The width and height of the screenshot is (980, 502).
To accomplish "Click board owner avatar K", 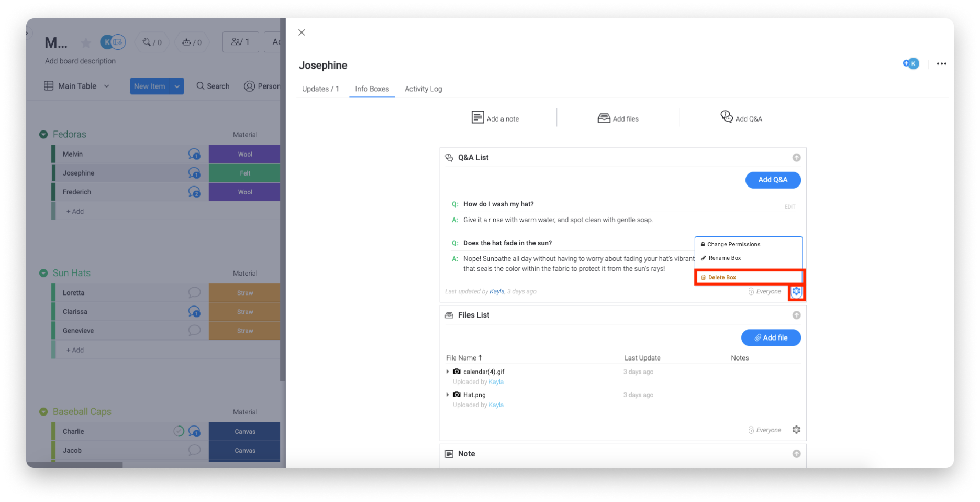I will [x=107, y=42].
